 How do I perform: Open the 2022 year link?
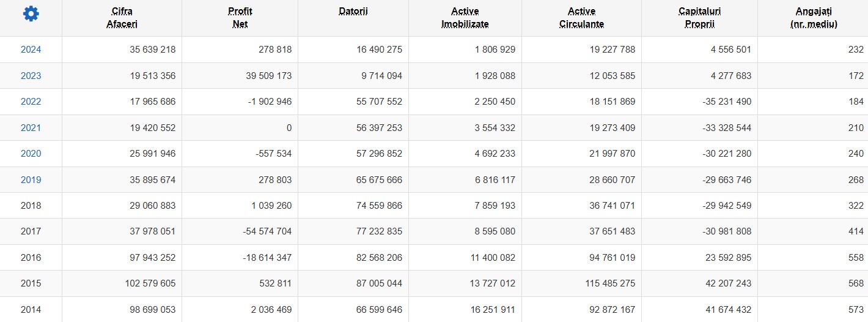pyautogui.click(x=31, y=102)
